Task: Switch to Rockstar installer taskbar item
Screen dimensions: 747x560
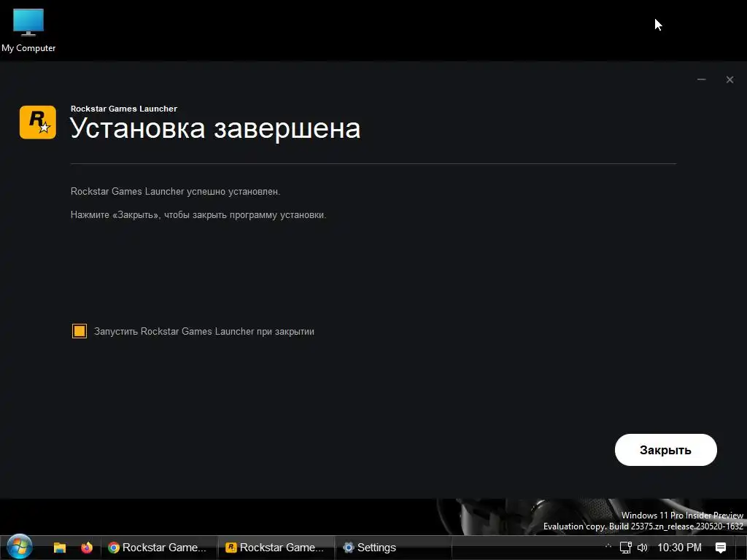Action: pos(275,548)
